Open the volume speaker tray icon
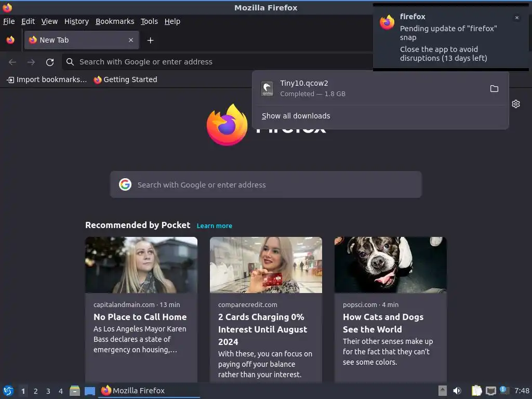Screen dimensions: 532x399 tap(457, 391)
